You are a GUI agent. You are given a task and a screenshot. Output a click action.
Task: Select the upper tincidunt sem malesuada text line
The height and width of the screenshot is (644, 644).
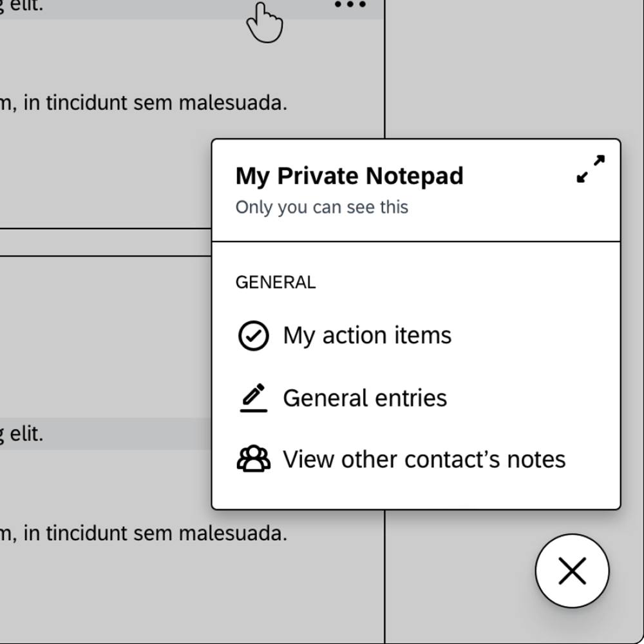click(x=144, y=102)
